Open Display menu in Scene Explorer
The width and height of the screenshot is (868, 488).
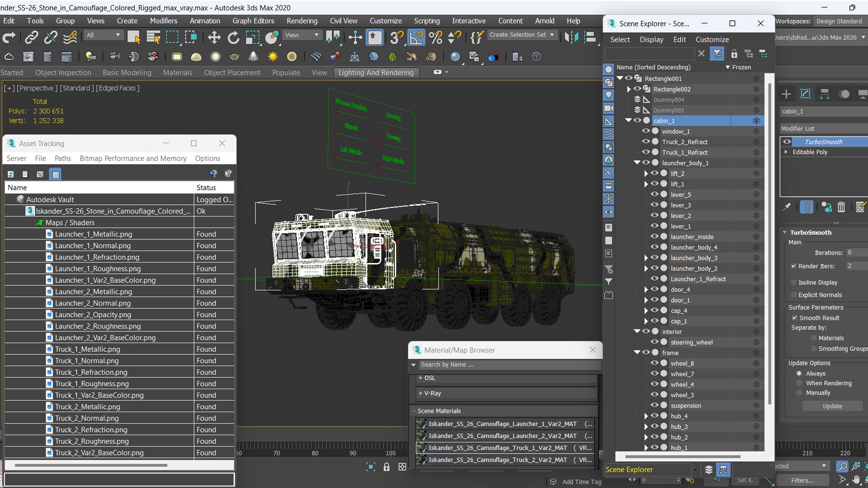pos(651,39)
